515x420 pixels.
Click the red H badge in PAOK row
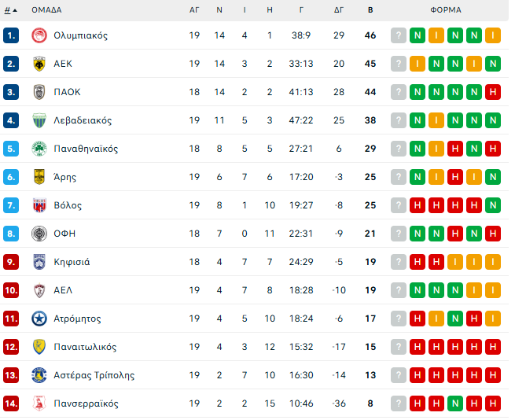point(493,92)
